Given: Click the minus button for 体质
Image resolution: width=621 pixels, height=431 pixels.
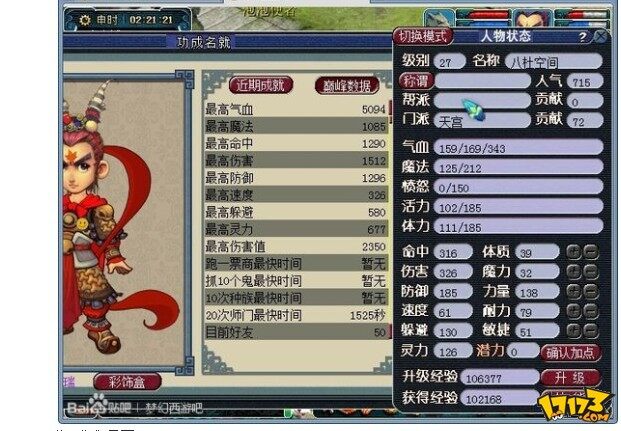Looking at the screenshot, I should pos(591,252).
